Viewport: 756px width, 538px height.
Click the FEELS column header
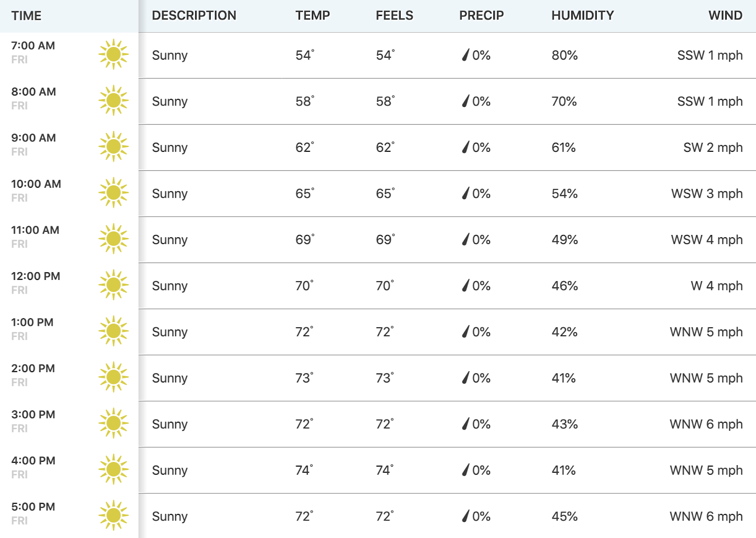coord(395,15)
